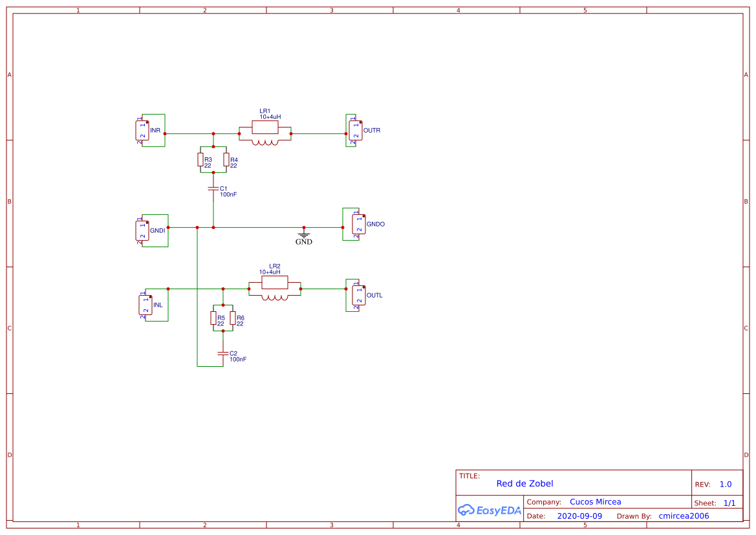Screen dimensions: 756x535
Task: Click the REV value 1.0
Action: 726,484
